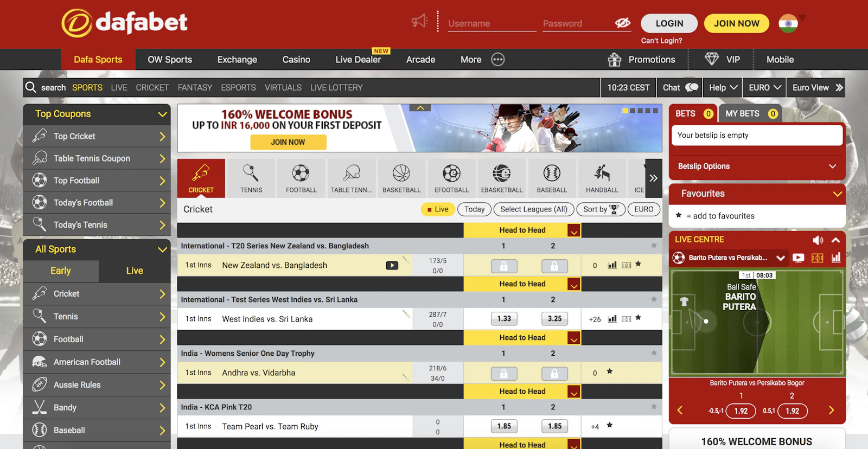This screenshot has width=868, height=449.
Task: Open the OW Sports tab
Action: pyautogui.click(x=170, y=60)
